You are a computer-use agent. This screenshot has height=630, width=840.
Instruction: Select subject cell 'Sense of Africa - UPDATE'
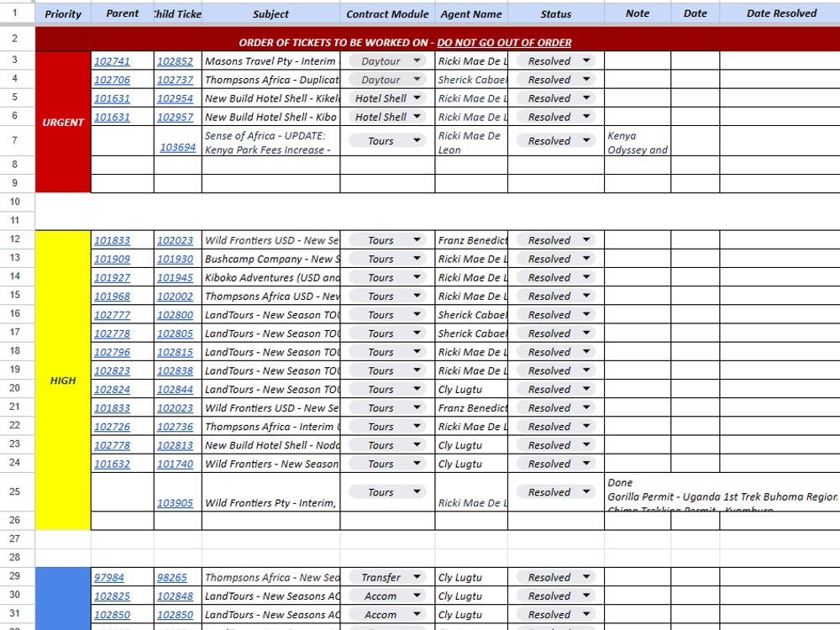tap(271, 141)
